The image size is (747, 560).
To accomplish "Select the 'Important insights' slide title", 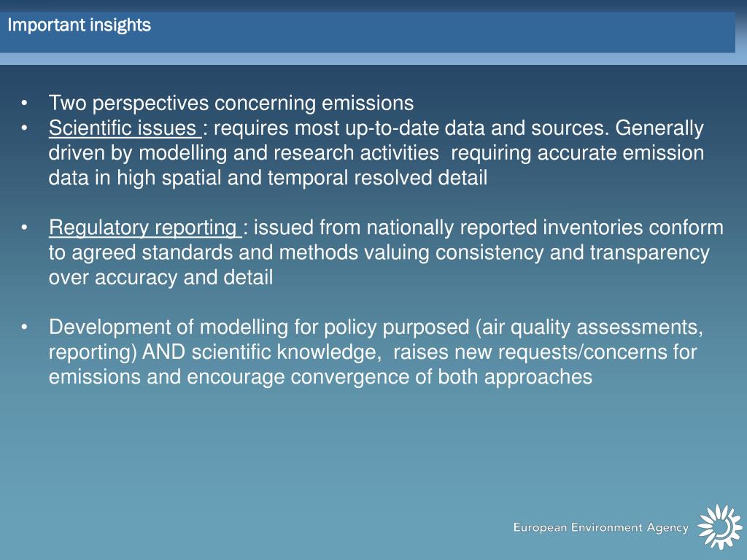I will [x=79, y=25].
